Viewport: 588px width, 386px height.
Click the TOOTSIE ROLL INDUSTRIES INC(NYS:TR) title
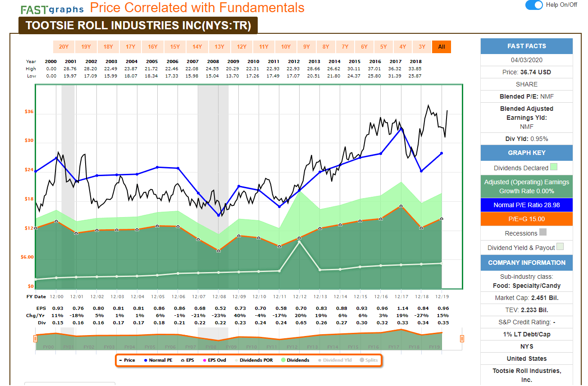[x=138, y=25]
